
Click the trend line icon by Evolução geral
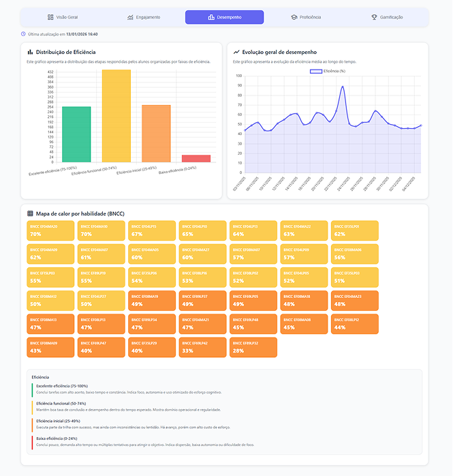236,52
